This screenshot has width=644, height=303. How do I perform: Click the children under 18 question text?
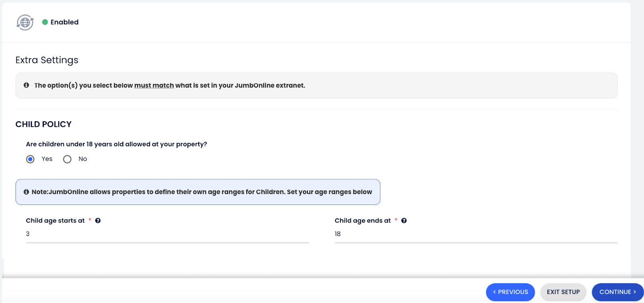point(116,144)
